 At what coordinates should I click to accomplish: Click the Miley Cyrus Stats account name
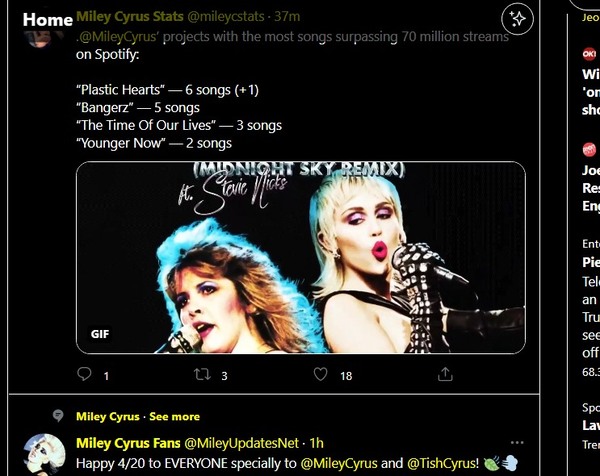click(x=130, y=16)
